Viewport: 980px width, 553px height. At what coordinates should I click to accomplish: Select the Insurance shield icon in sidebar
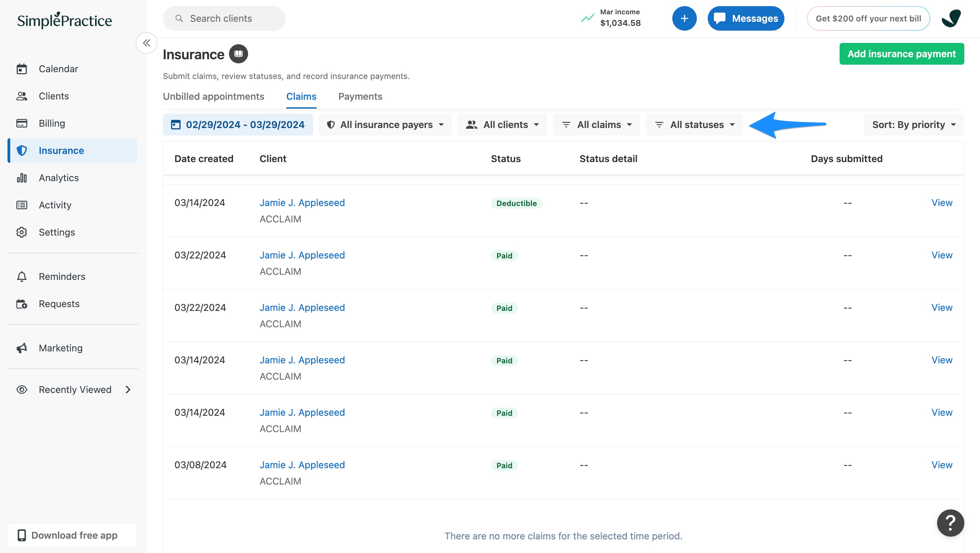coord(22,151)
